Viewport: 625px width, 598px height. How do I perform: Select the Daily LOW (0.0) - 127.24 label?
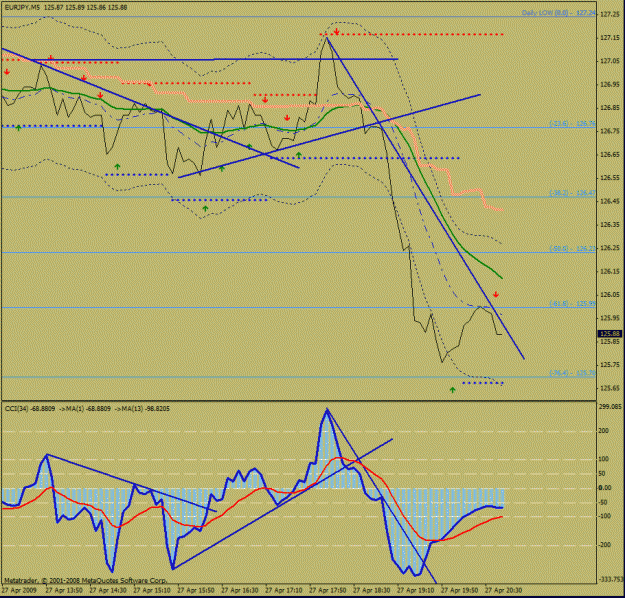pyautogui.click(x=559, y=13)
